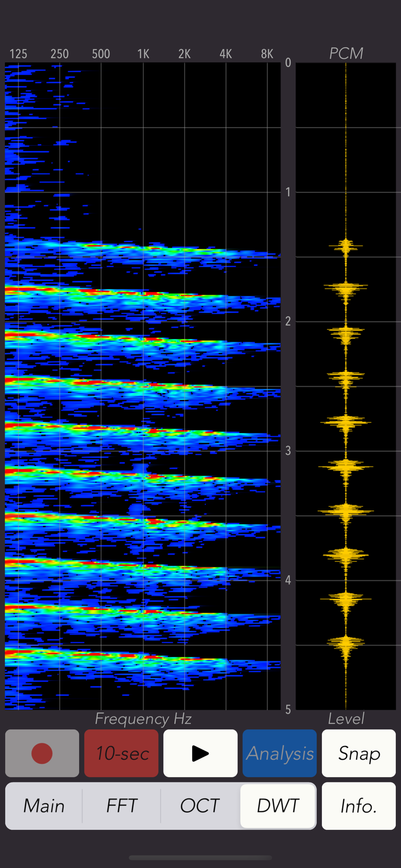
Task: Tap the 125 frequency axis label
Action: tap(18, 54)
